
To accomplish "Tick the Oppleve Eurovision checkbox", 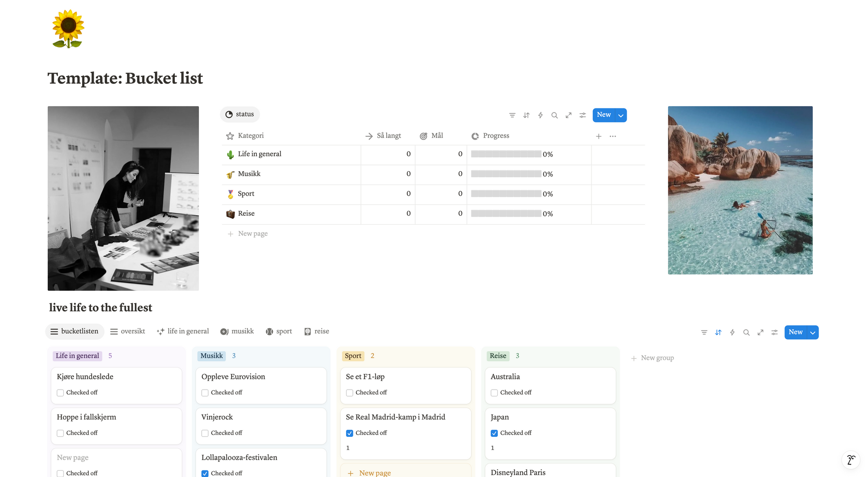I will click(205, 393).
